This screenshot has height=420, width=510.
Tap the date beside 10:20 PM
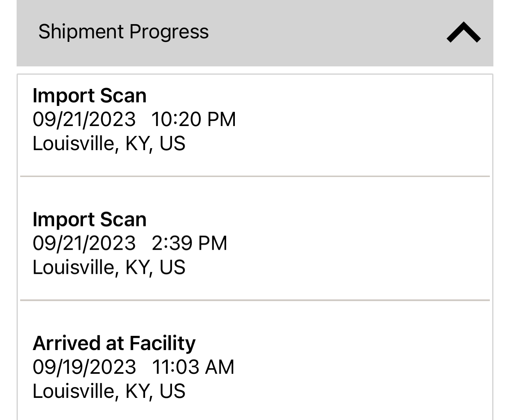point(84,119)
